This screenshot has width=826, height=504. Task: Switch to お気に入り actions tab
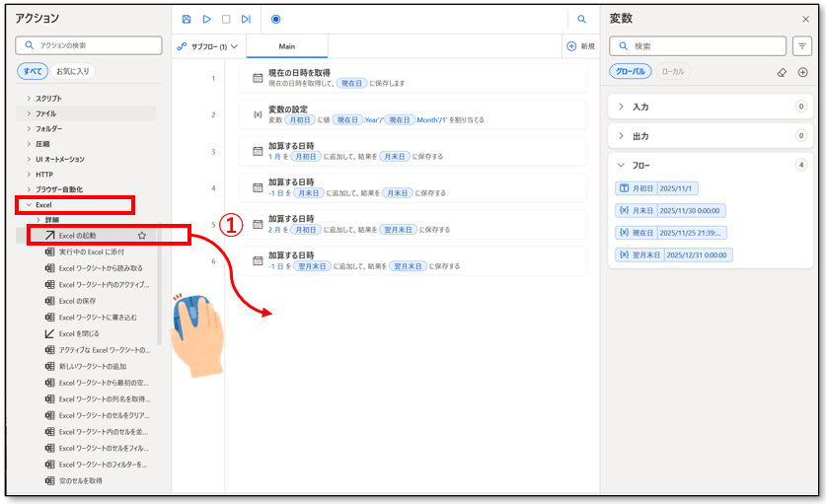tap(72, 71)
